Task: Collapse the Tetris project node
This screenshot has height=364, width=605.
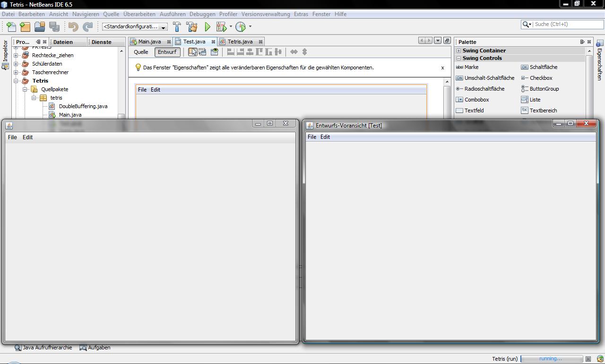Action: pos(16,81)
